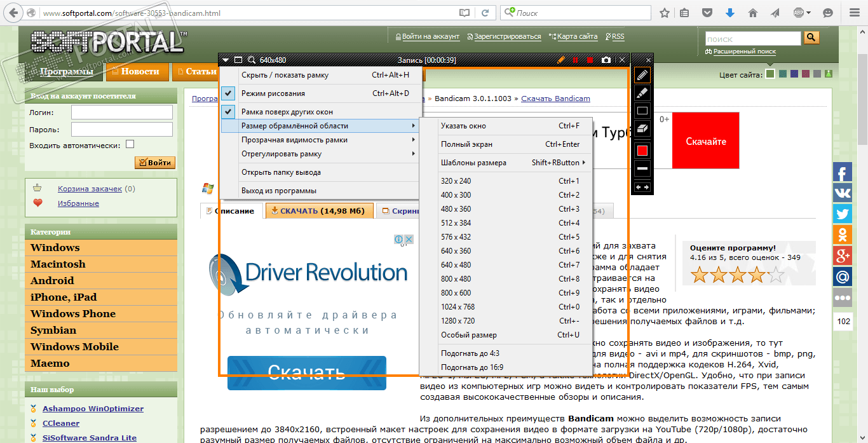The width and height of the screenshot is (868, 443).
Task: Open the Firefox hamburger menu
Action: pos(853,13)
